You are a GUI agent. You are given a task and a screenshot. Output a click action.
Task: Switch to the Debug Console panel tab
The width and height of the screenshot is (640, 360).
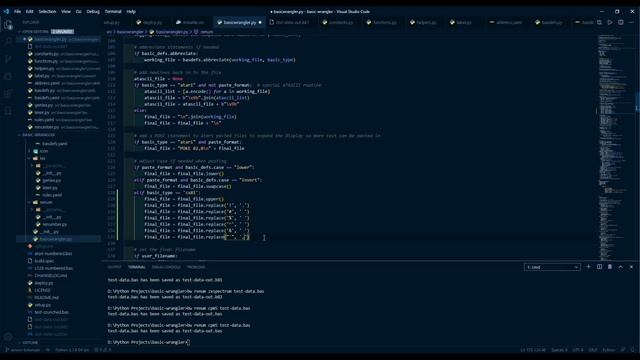[166, 267]
